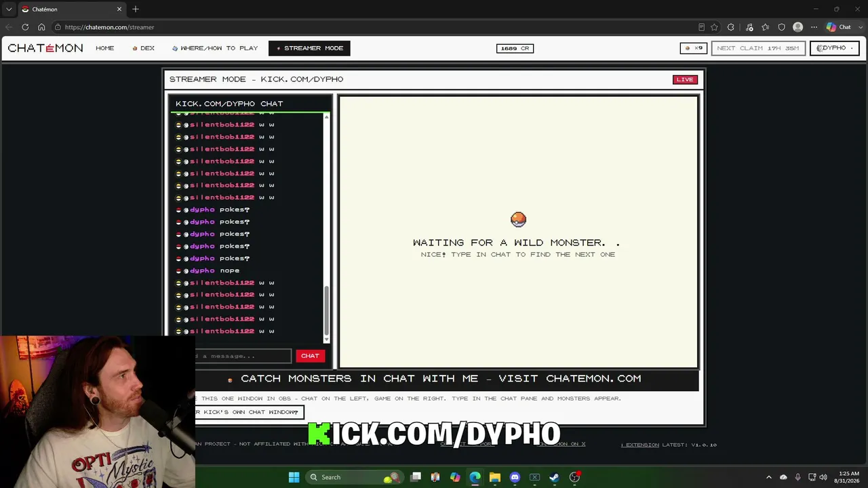The image size is (868, 488).
Task: Open the Copilot Chat button in browser
Action: click(840, 27)
